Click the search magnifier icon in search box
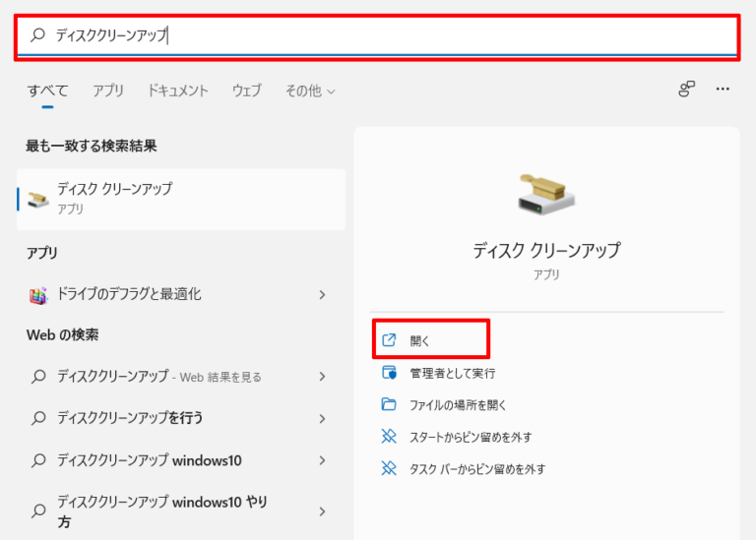This screenshot has width=756, height=540. click(x=38, y=35)
